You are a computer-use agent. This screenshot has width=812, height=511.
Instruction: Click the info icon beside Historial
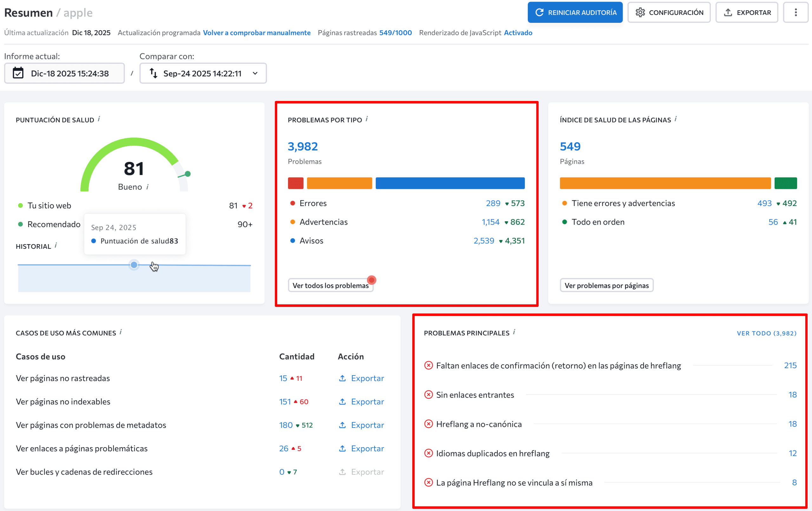tap(56, 245)
